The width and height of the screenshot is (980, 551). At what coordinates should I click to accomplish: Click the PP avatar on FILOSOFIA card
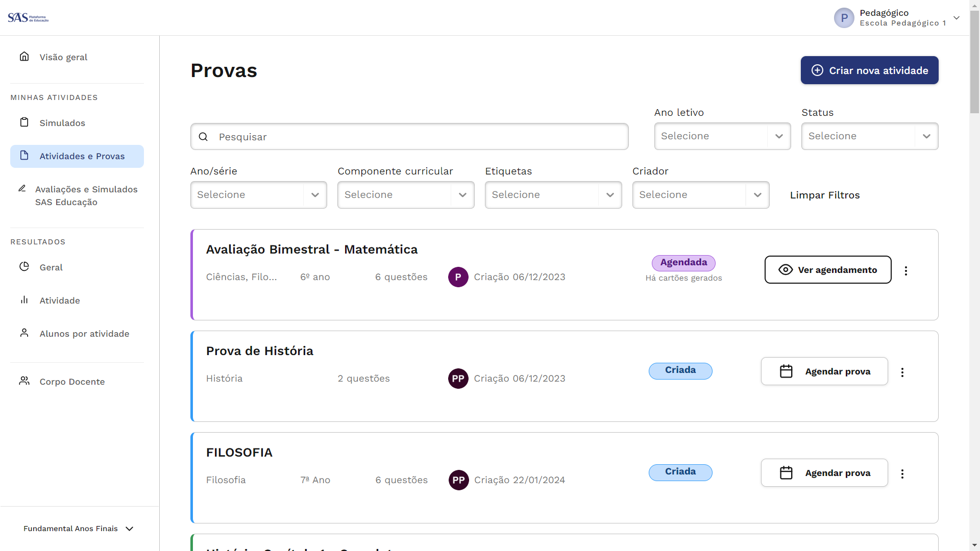(459, 480)
